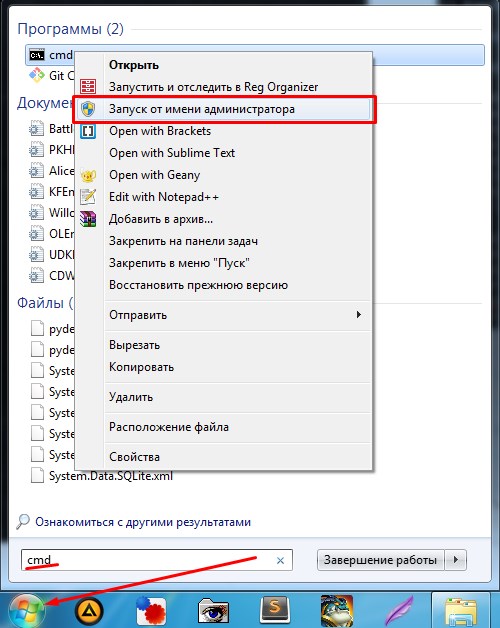Select System.Data.SQLite.xml file
This screenshot has height=628, width=500.
pos(111,476)
